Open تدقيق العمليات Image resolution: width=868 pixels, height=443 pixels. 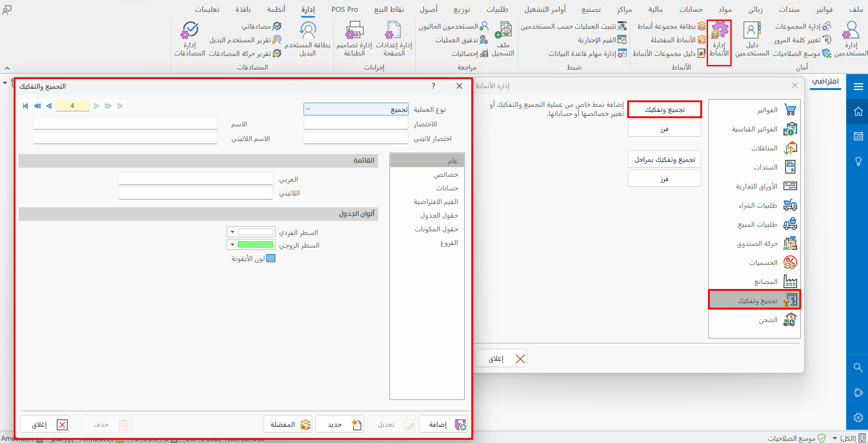pos(462,40)
